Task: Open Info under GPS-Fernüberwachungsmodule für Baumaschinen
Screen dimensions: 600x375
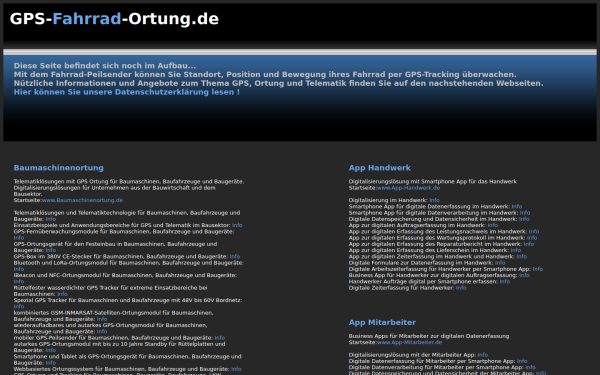Action: 19,238
